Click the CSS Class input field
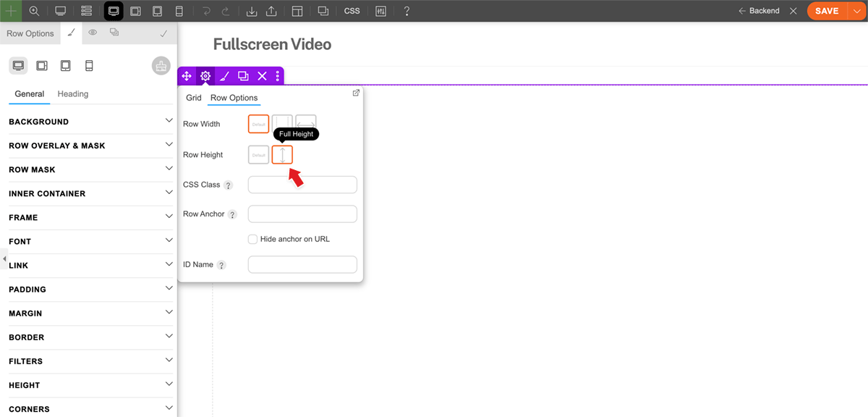The height and width of the screenshot is (417, 868). (302, 185)
